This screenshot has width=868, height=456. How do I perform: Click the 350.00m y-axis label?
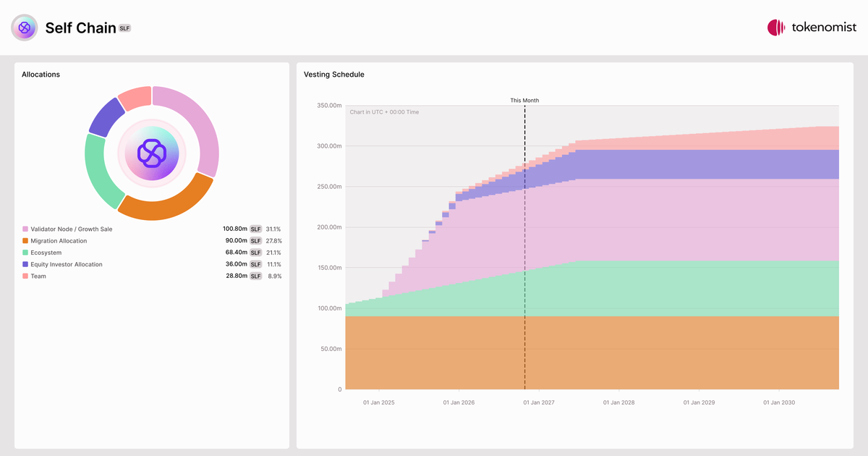[329, 106]
